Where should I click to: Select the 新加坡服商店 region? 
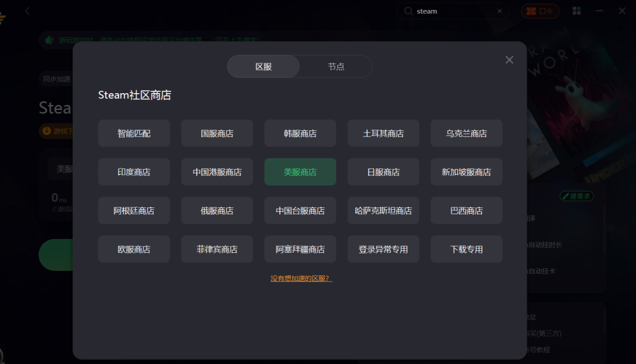click(x=466, y=171)
